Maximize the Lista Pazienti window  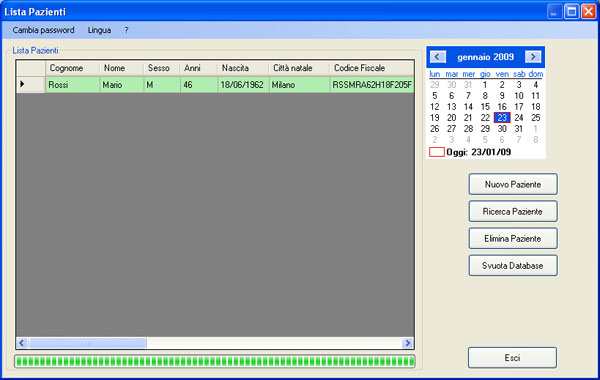point(572,11)
